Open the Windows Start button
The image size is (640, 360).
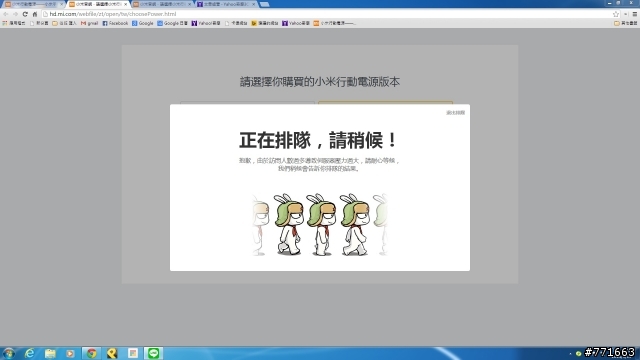(9, 353)
